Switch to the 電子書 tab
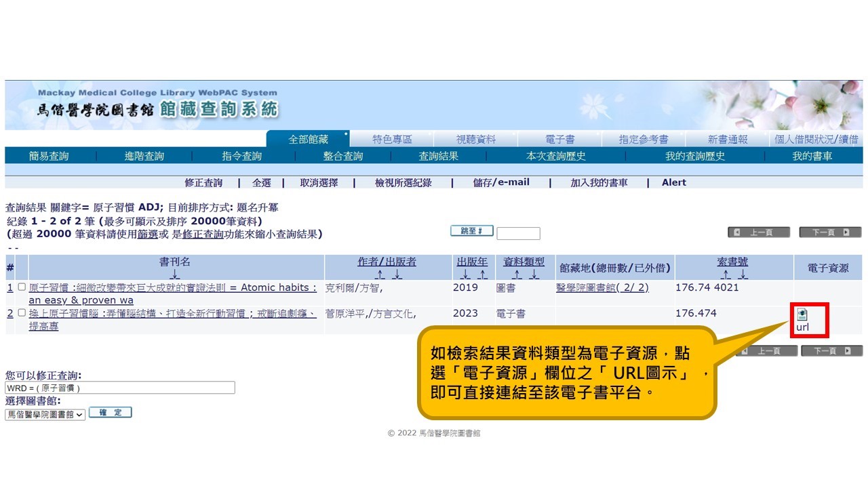 pos(559,139)
